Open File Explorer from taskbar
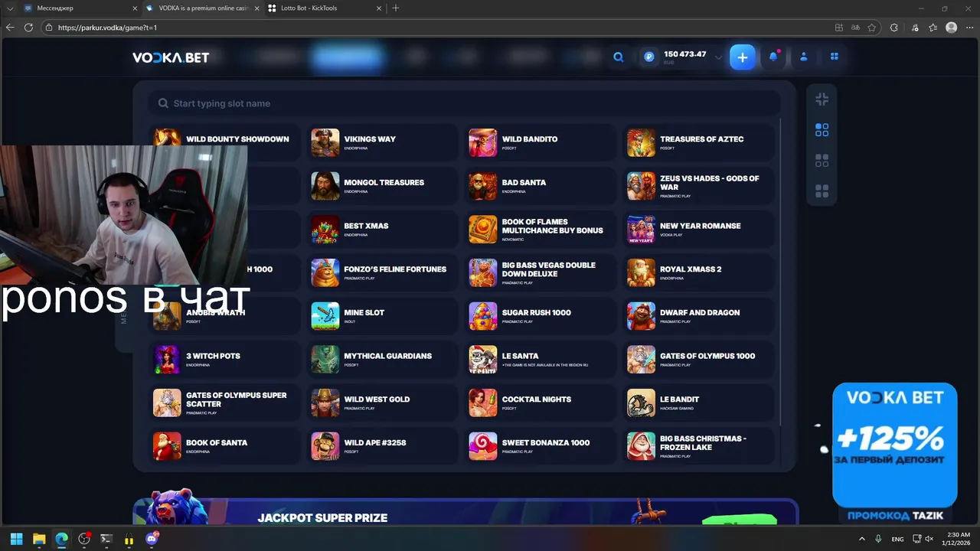Viewport: 980px width, 551px height. point(39,539)
